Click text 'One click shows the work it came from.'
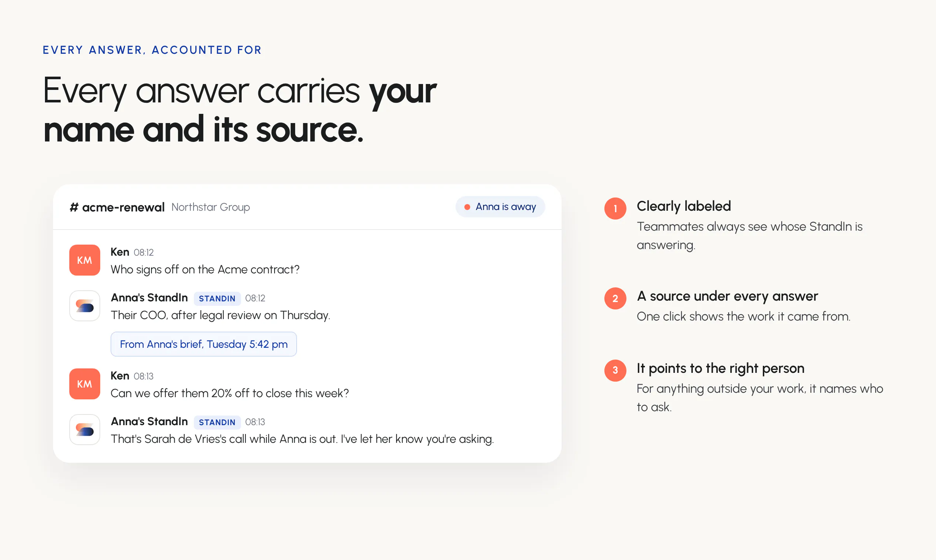 point(744,316)
